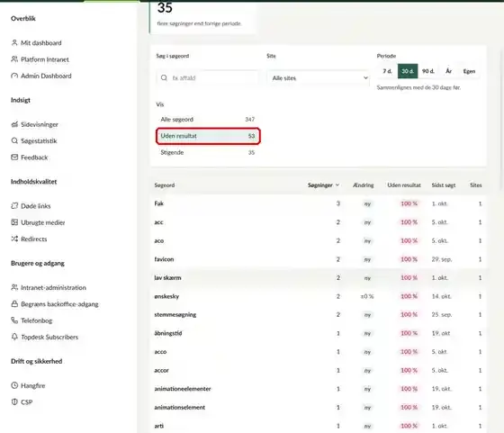Click the Telefonbog phone icon
The width and height of the screenshot is (504, 433).
click(14, 320)
